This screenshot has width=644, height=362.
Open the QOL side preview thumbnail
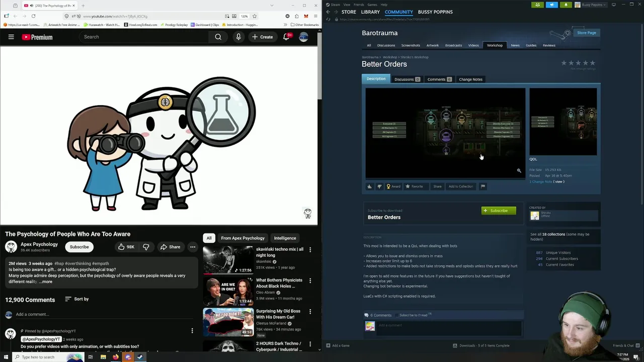point(563,122)
